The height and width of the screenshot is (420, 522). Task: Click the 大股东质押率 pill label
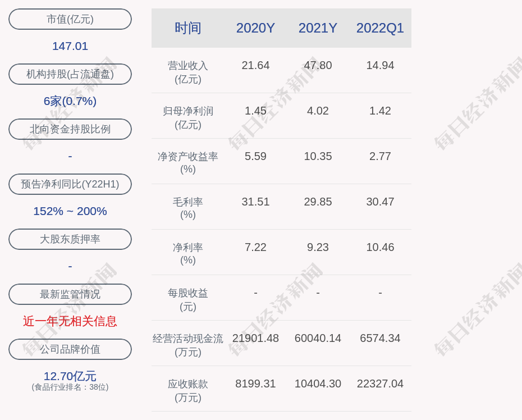click(x=70, y=239)
